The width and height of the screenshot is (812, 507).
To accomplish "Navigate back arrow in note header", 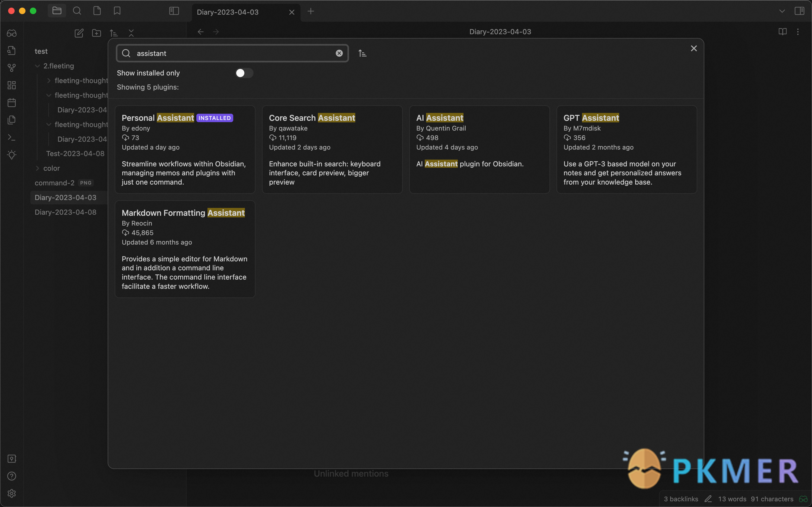I will point(201,32).
